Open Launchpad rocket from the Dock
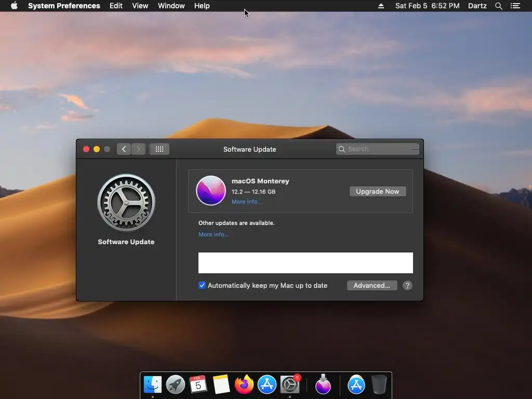 point(176,384)
